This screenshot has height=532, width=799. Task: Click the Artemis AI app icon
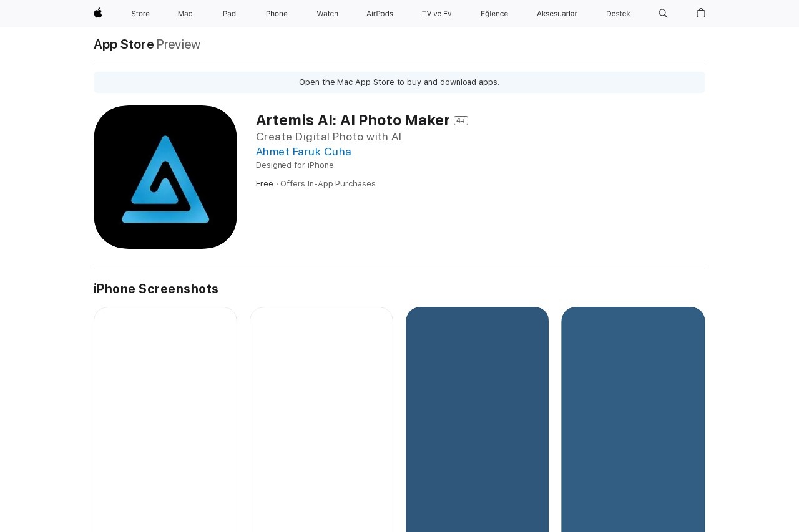[x=165, y=177]
